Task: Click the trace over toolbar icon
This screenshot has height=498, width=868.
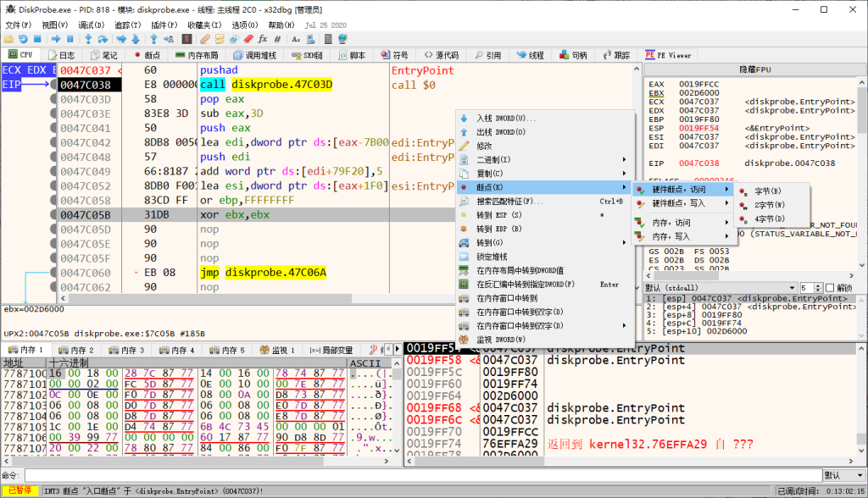Action: pyautogui.click(x=136, y=39)
